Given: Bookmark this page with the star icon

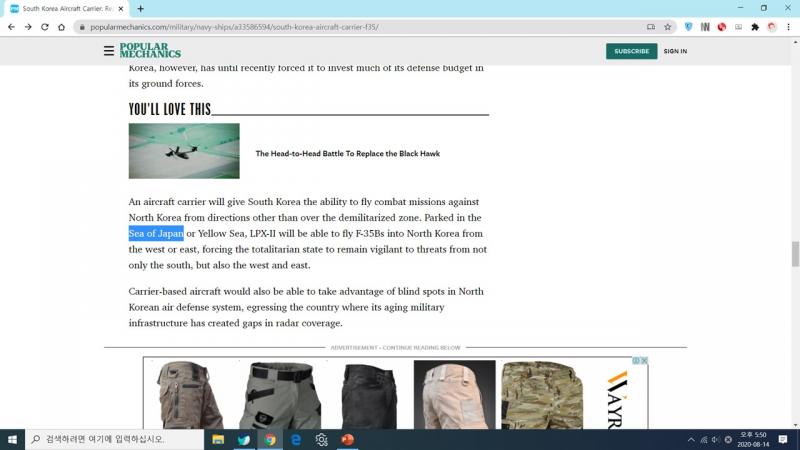Looking at the screenshot, I should tap(667, 27).
